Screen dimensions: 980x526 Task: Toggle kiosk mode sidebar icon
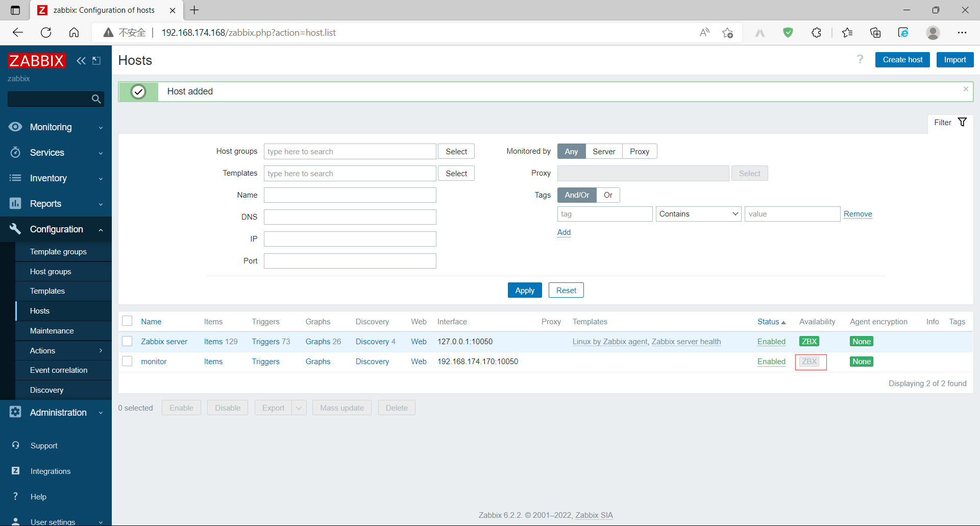96,61
